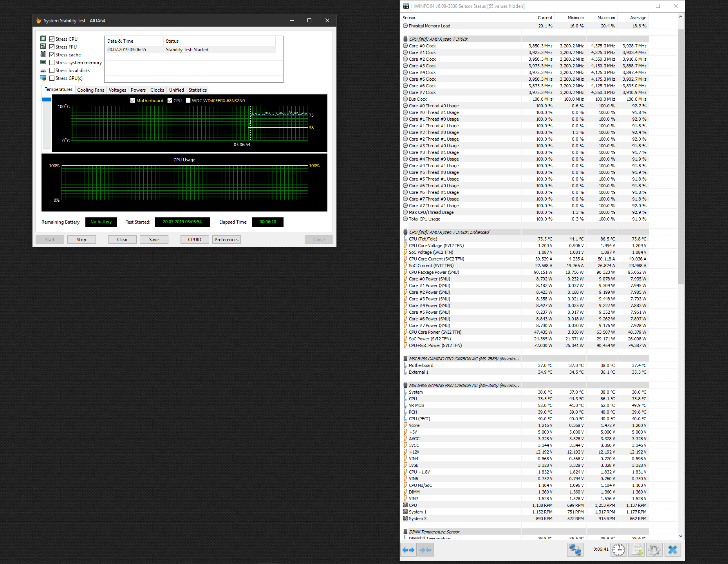
Task: Click the clock icon to reset HWiNFO timers
Action: pyautogui.click(x=619, y=550)
